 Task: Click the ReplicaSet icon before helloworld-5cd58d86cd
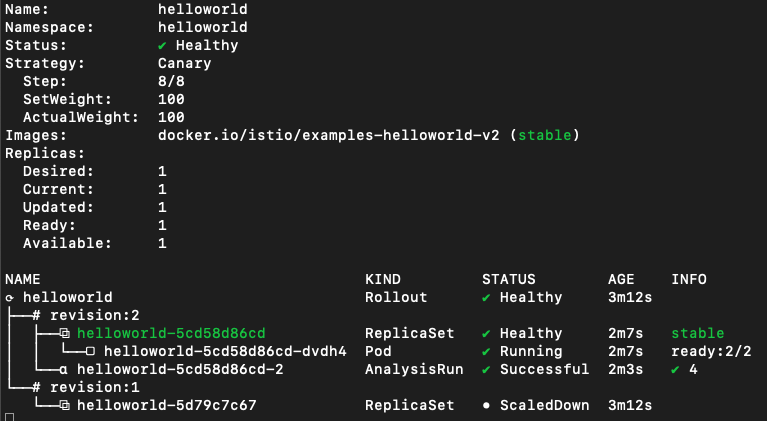coord(65,333)
